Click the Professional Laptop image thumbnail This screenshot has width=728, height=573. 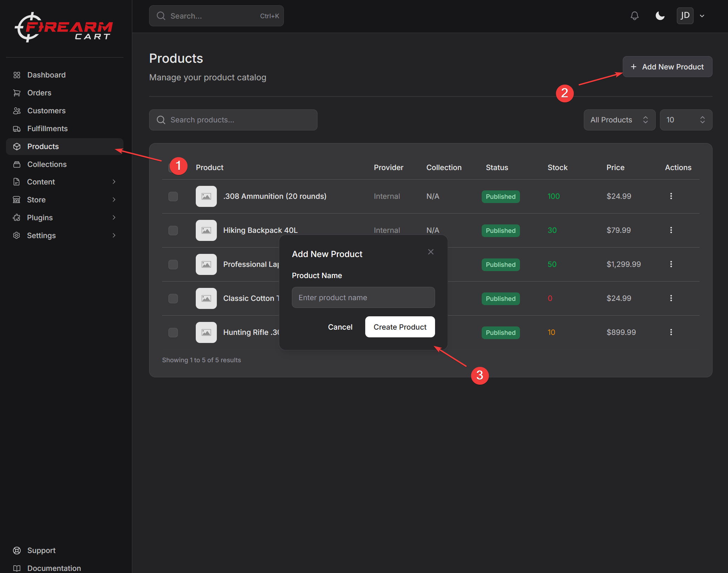point(206,264)
